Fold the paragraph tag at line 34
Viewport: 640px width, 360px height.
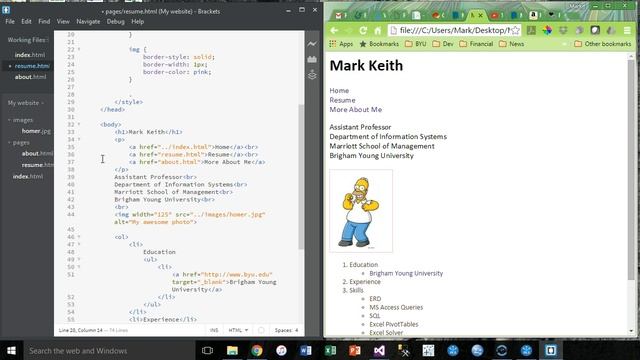coord(79,139)
